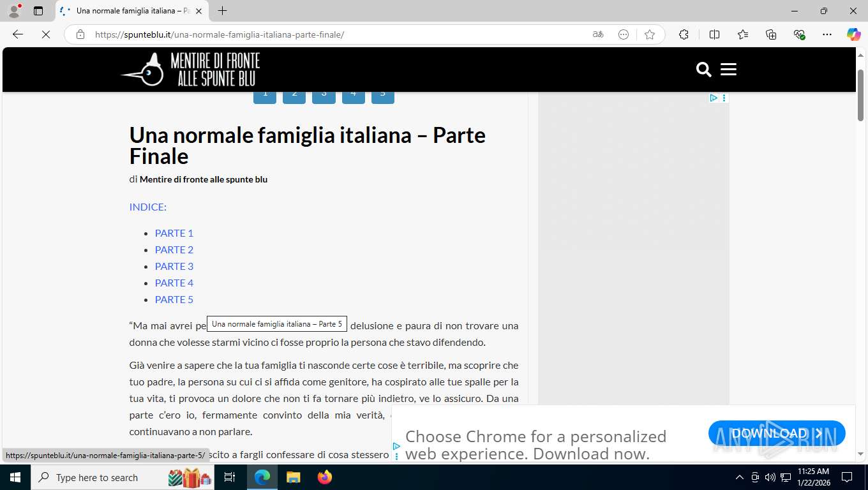
Task: Open tab actions menu icon
Action: (38, 11)
